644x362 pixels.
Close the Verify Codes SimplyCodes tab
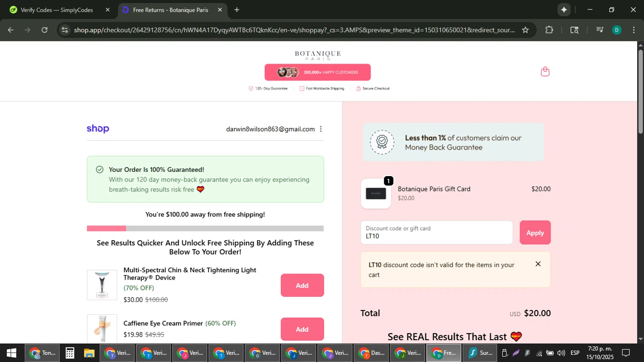coord(108,10)
